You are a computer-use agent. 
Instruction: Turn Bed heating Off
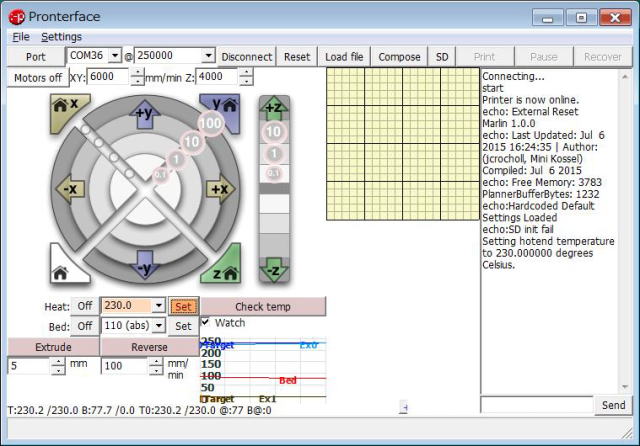(x=85, y=326)
